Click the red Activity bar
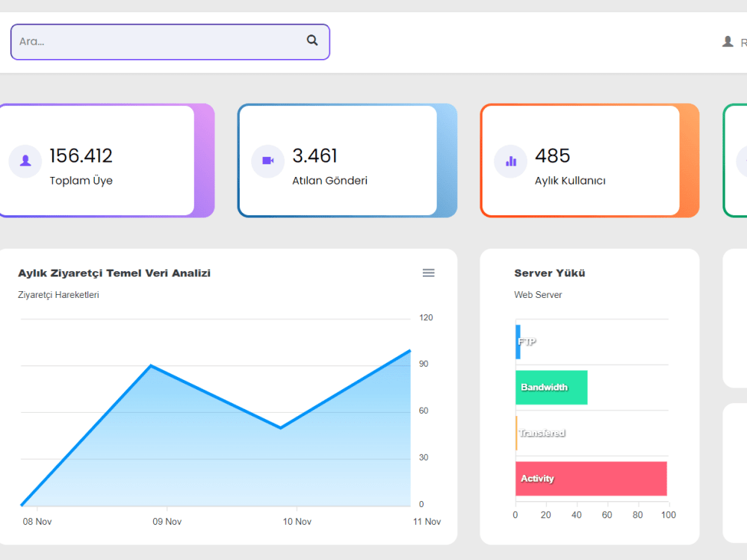The image size is (747, 560). [591, 479]
